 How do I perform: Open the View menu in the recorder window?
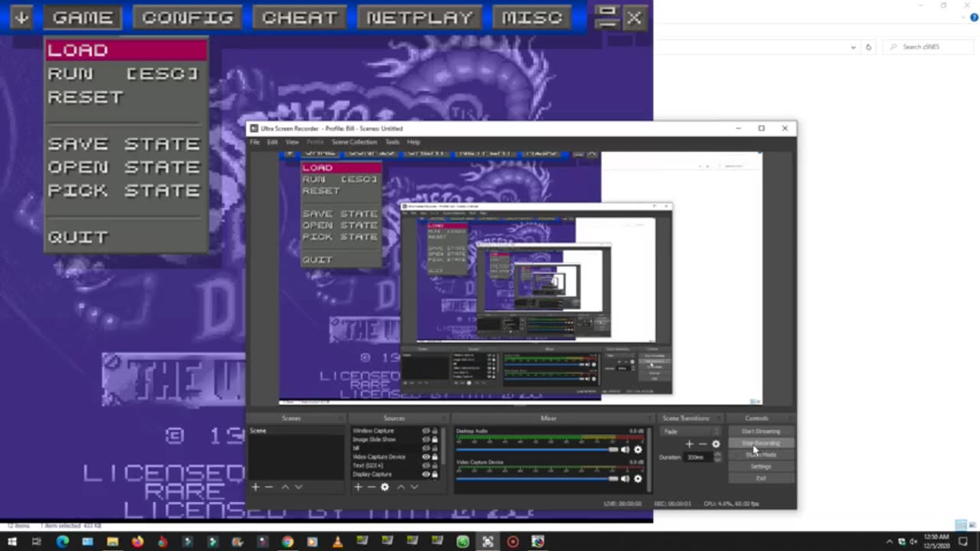(x=292, y=142)
